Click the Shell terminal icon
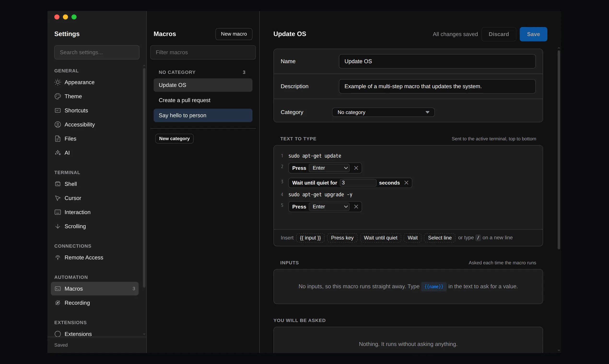Image resolution: width=609 pixels, height=364 pixels. (x=58, y=184)
